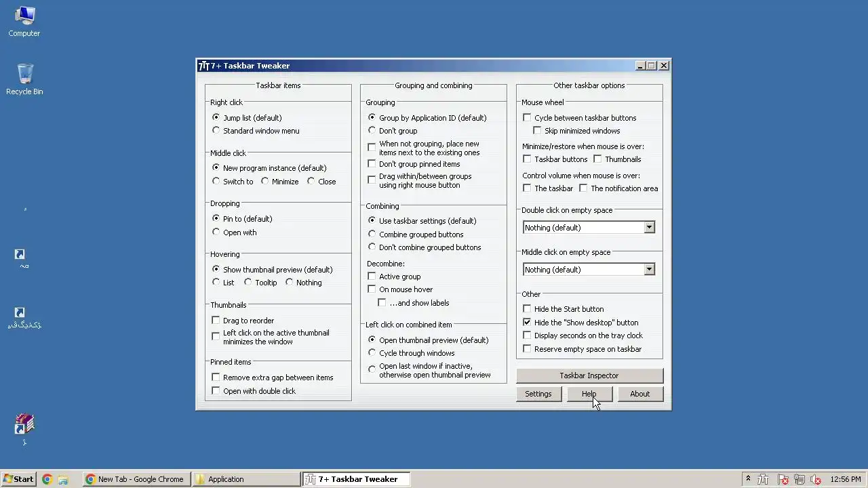Click the Help button
The width and height of the screenshot is (868, 488).
(589, 394)
